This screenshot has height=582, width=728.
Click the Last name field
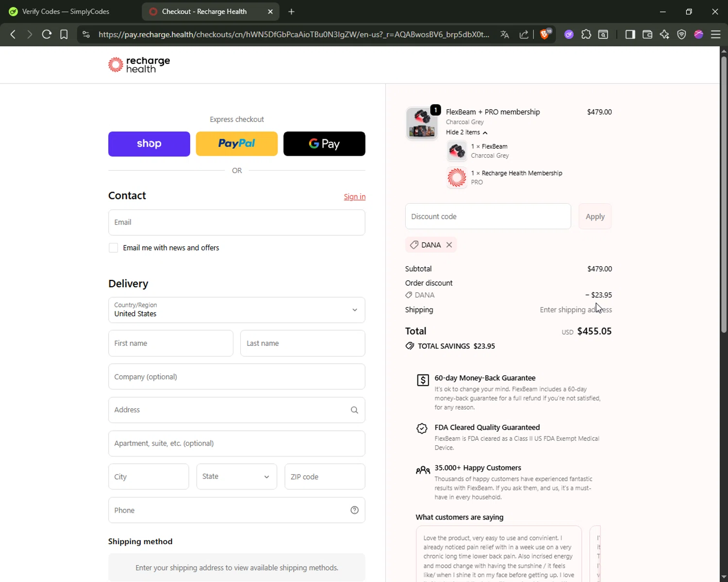(x=302, y=343)
